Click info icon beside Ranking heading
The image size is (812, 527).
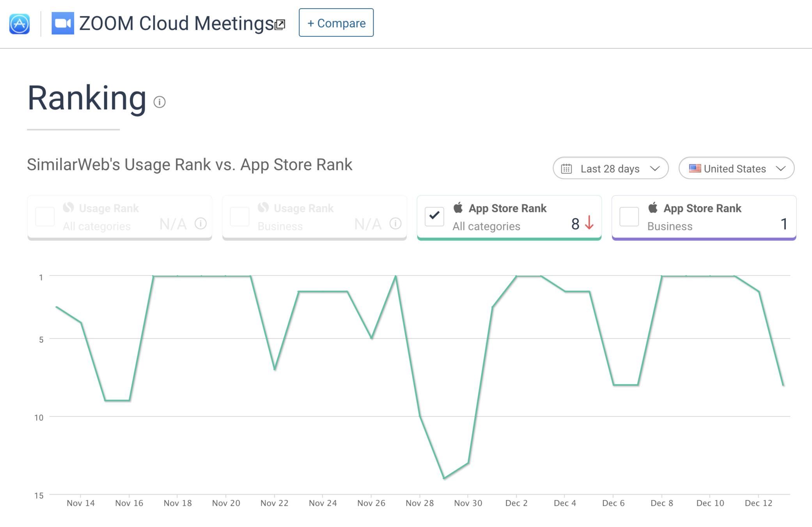click(160, 102)
